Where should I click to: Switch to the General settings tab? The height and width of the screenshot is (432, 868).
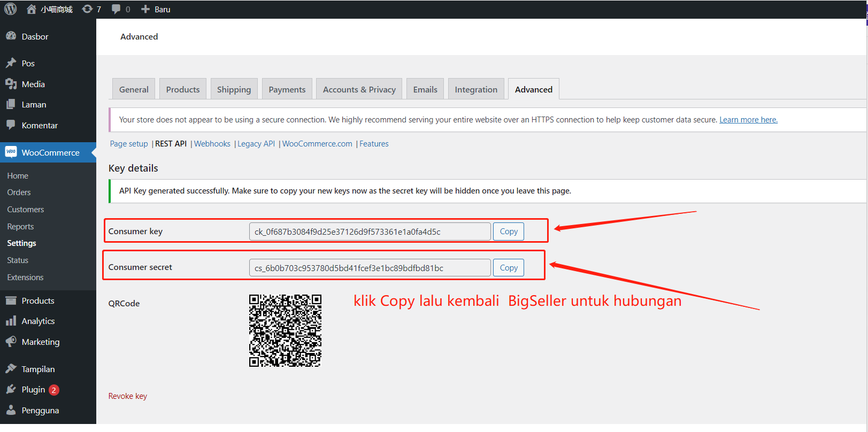[134, 89]
